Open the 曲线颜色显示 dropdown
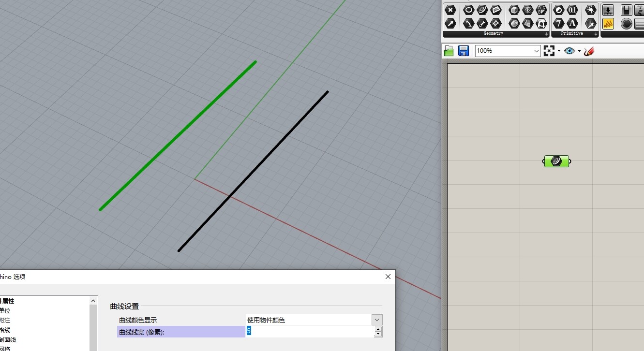The image size is (644, 351). coord(377,320)
